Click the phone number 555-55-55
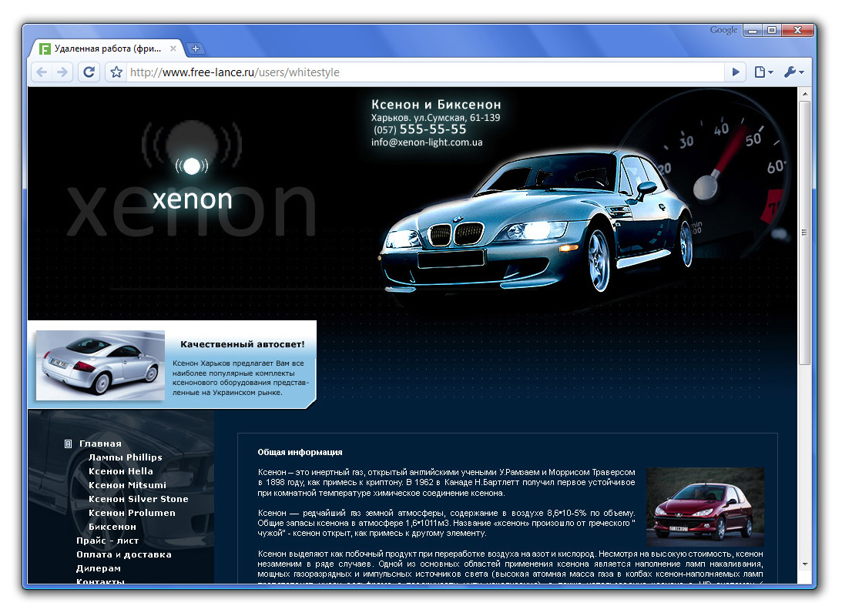 coord(433,129)
